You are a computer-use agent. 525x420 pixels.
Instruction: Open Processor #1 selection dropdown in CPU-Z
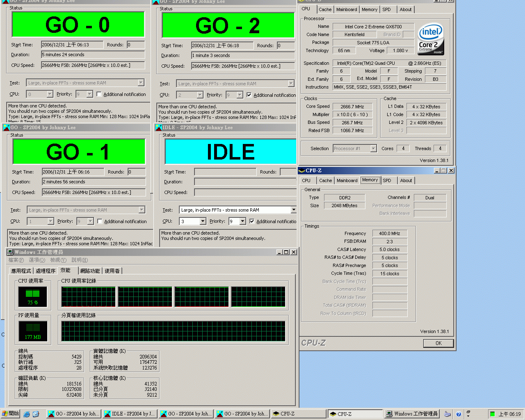[373, 148]
